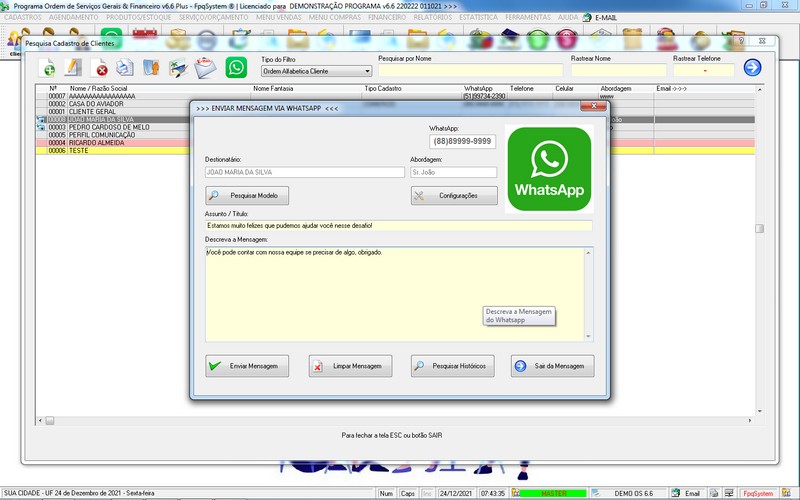Click the blue folder with person icon

151,67
